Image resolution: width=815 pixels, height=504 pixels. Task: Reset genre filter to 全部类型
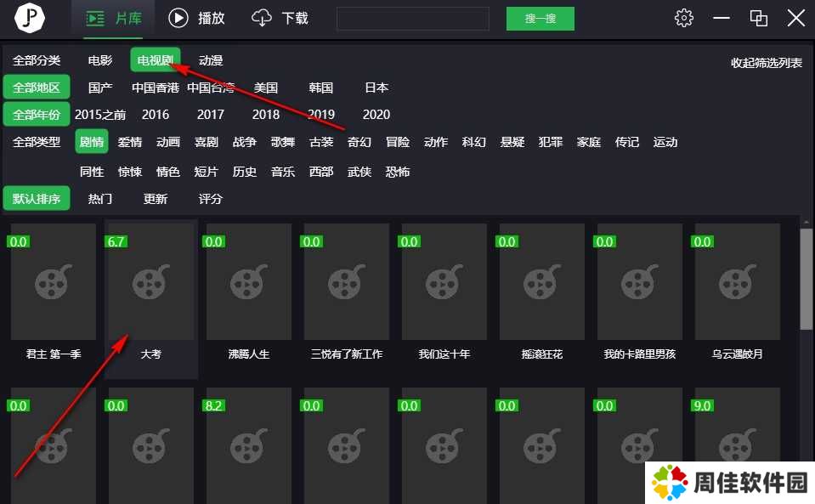[x=37, y=142]
